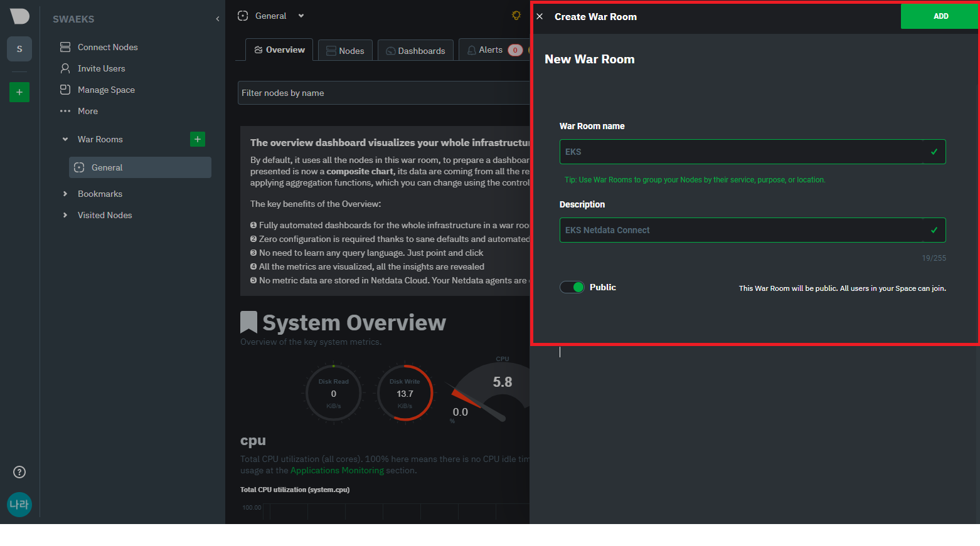Open the user profile avatar

click(19, 505)
